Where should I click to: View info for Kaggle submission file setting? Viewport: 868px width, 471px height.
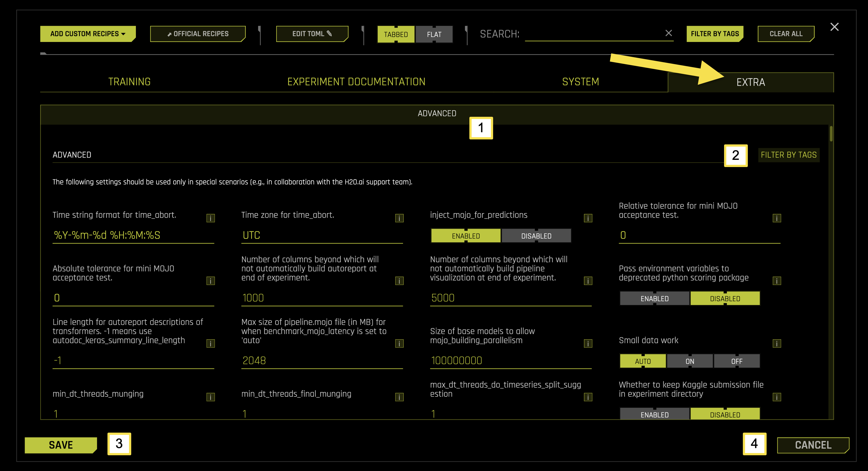pos(777,397)
